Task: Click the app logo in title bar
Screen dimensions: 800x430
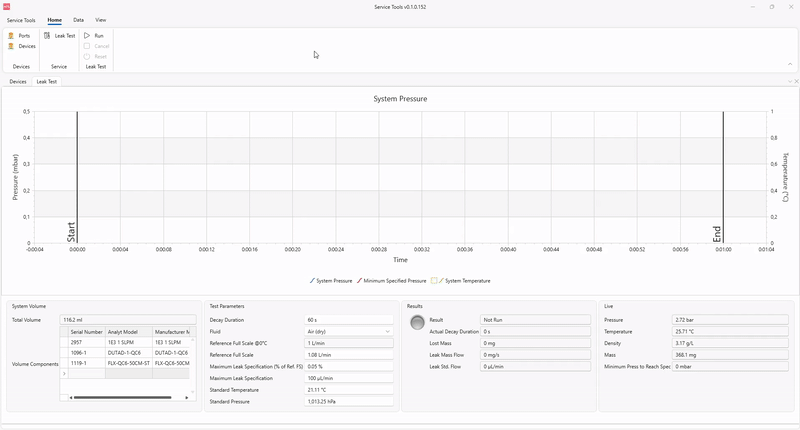Action: pyautogui.click(x=8, y=6)
